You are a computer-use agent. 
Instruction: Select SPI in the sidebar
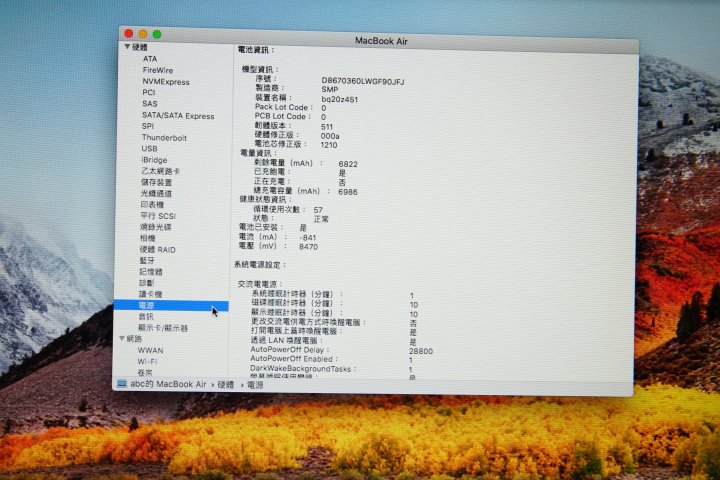click(148, 126)
